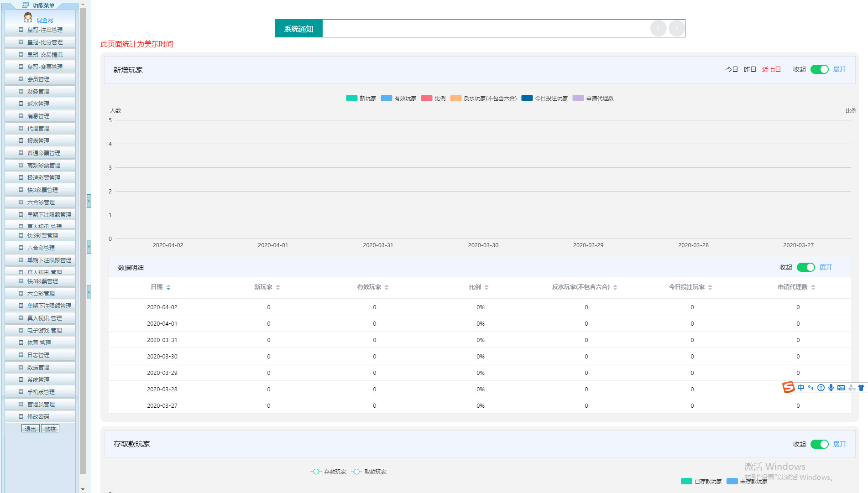Image resolution: width=868 pixels, height=493 pixels.
Task: Expand the 会员管理 menu item
Action: pos(38,79)
